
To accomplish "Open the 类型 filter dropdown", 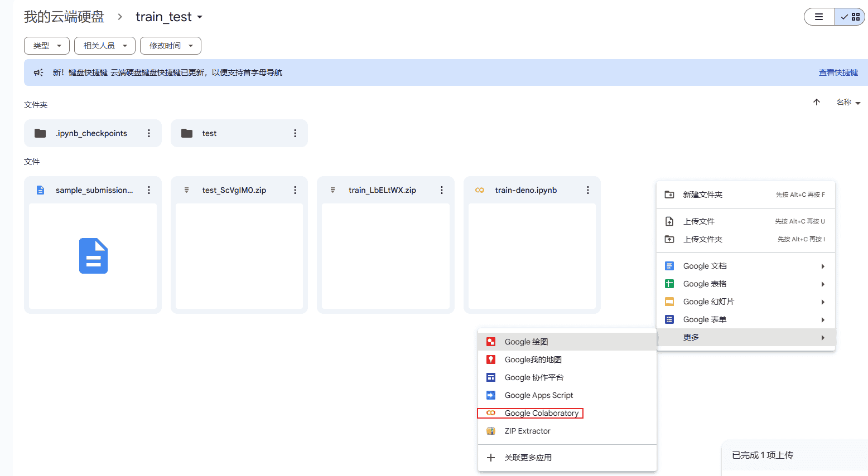I will point(46,45).
